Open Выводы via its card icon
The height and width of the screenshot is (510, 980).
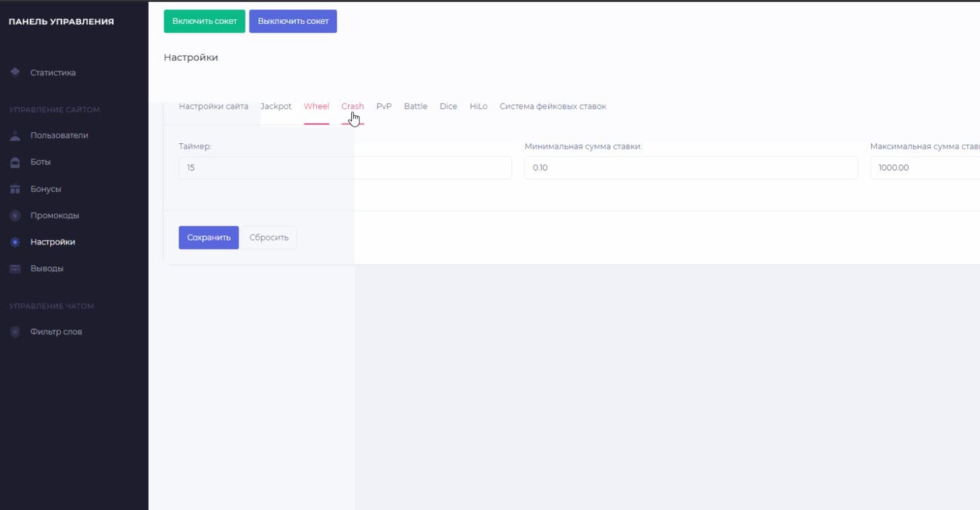coord(15,269)
